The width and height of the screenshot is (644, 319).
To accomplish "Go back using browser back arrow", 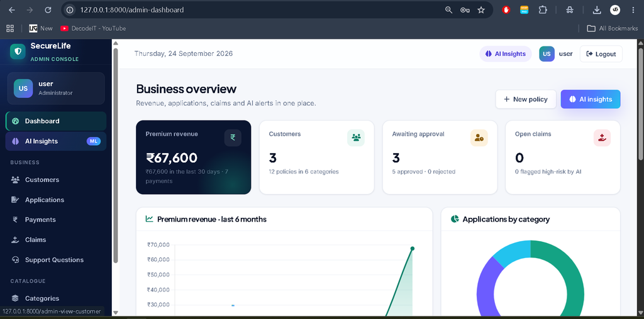I will 11,10.
